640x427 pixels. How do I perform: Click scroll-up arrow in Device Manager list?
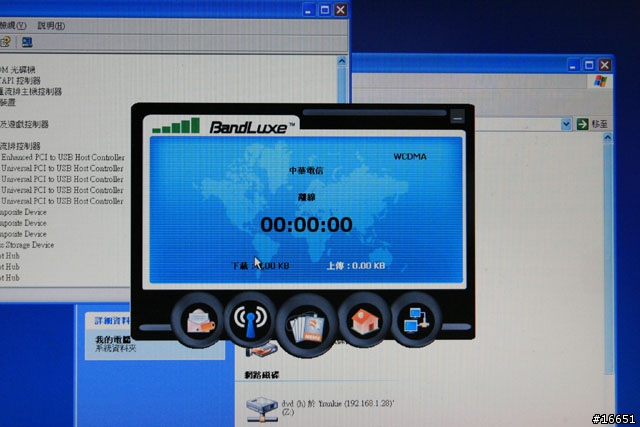point(342,61)
